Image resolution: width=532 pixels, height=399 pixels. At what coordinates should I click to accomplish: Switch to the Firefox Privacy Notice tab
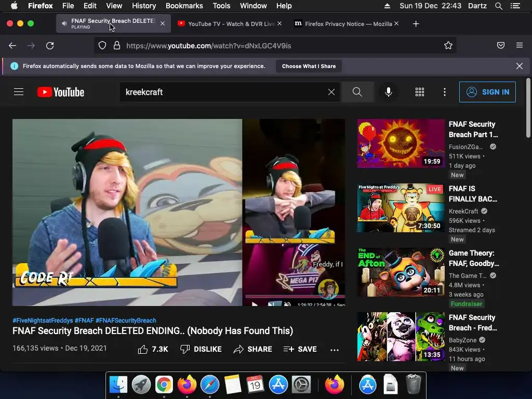coord(347,24)
